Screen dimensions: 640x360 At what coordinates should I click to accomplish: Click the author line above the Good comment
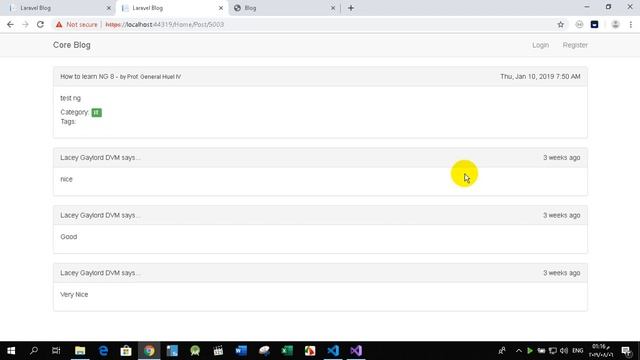pyautogui.click(x=100, y=215)
